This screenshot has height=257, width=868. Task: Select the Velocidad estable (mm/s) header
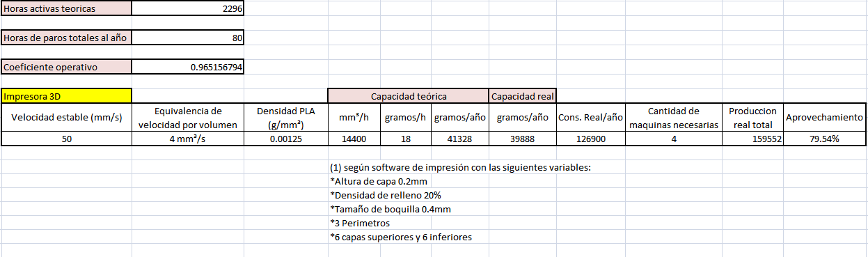click(66, 118)
